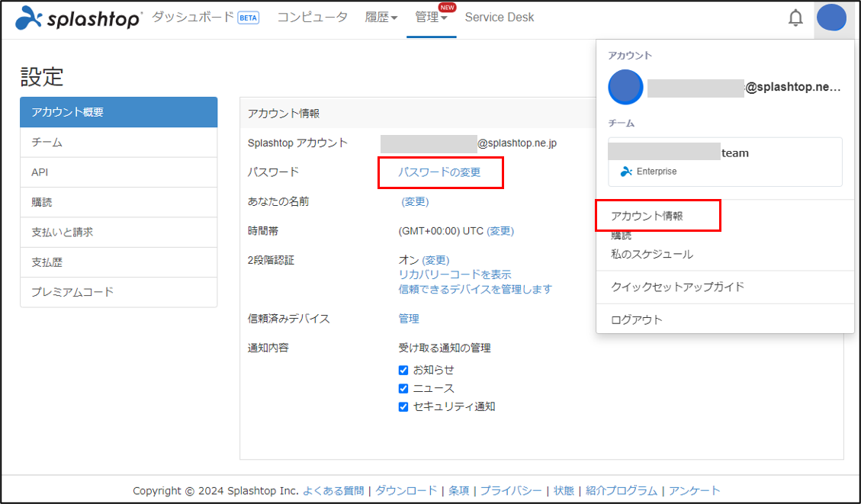Select the アカウント概要 sidebar tab
This screenshot has height=504, width=861.
(119, 112)
